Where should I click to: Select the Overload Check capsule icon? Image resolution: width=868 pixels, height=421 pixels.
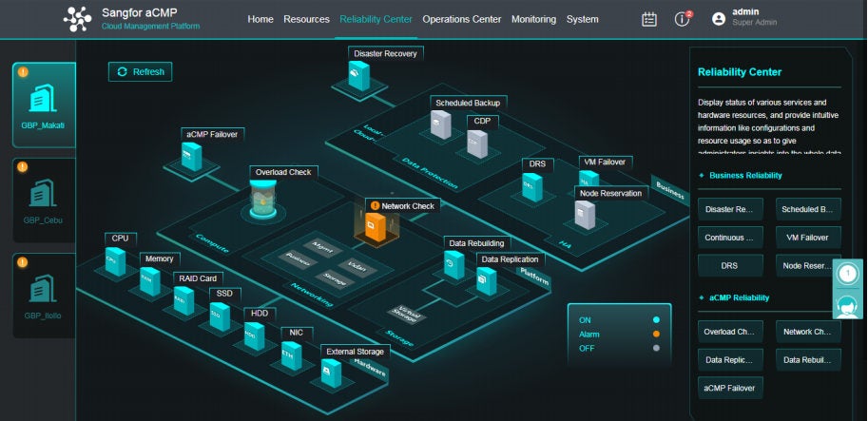click(262, 200)
